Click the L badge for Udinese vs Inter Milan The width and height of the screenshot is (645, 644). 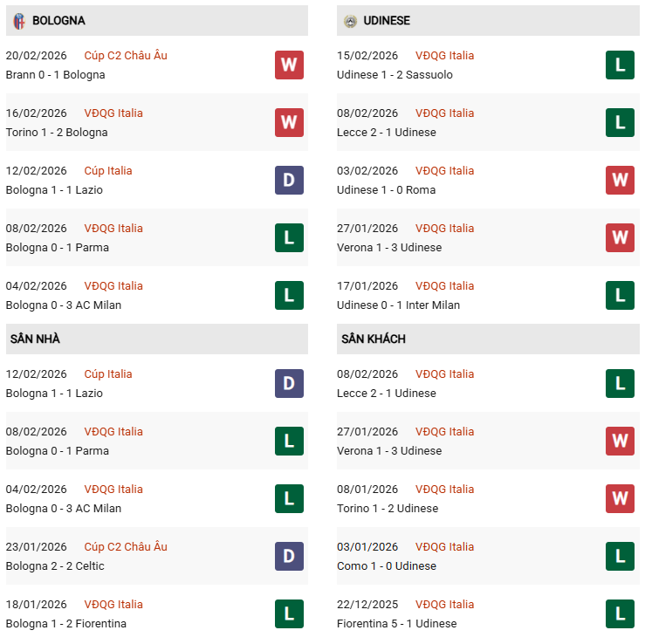tap(620, 296)
